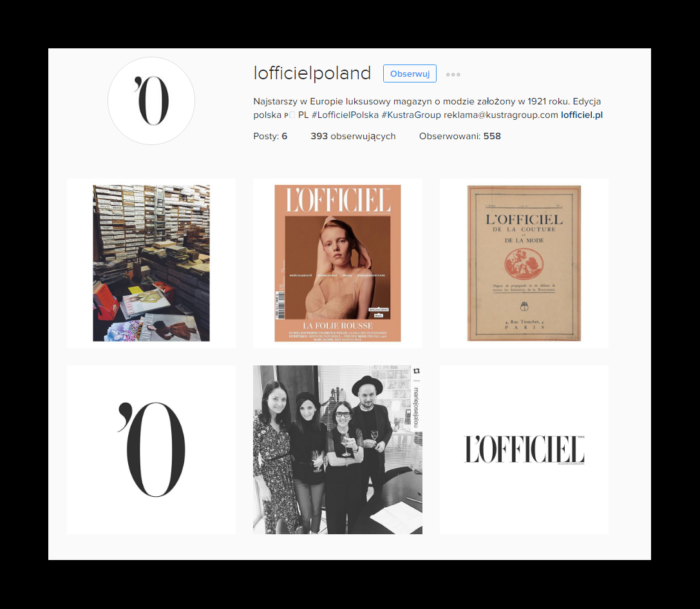This screenshot has height=609, width=700.
Task: Click the lofficielpoland username heading
Action: coord(312,73)
